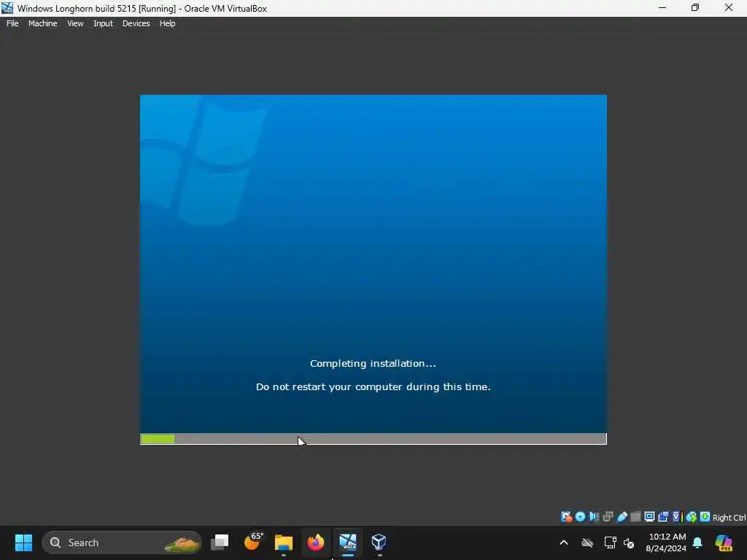Open the View menu

[x=75, y=23]
